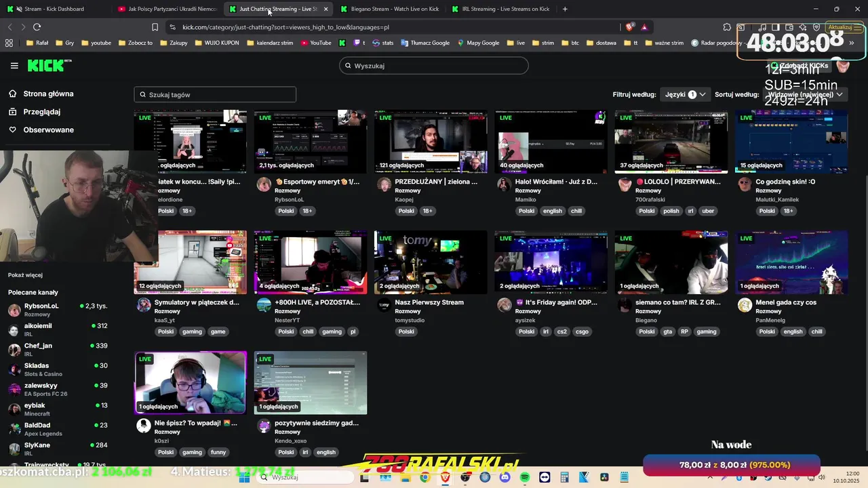Open the PanMenelg aurora stream thumbnail
The width and height of the screenshot is (868, 488).
(x=791, y=262)
